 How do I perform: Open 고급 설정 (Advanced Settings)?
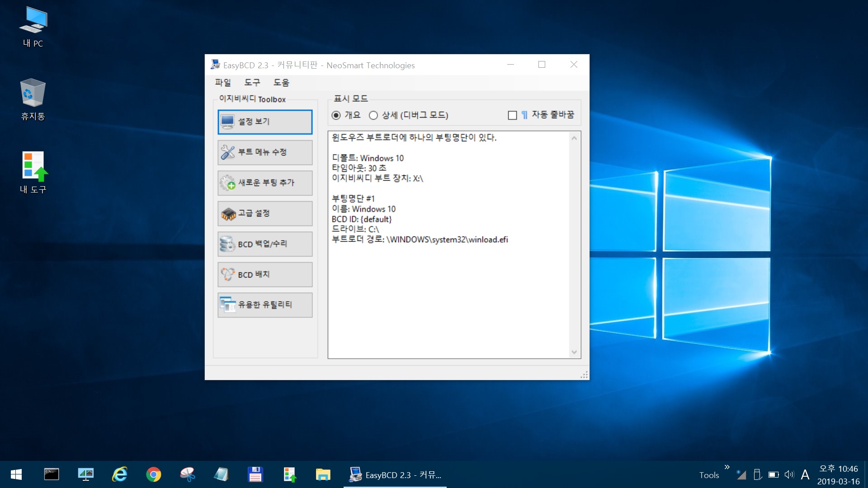(x=265, y=213)
